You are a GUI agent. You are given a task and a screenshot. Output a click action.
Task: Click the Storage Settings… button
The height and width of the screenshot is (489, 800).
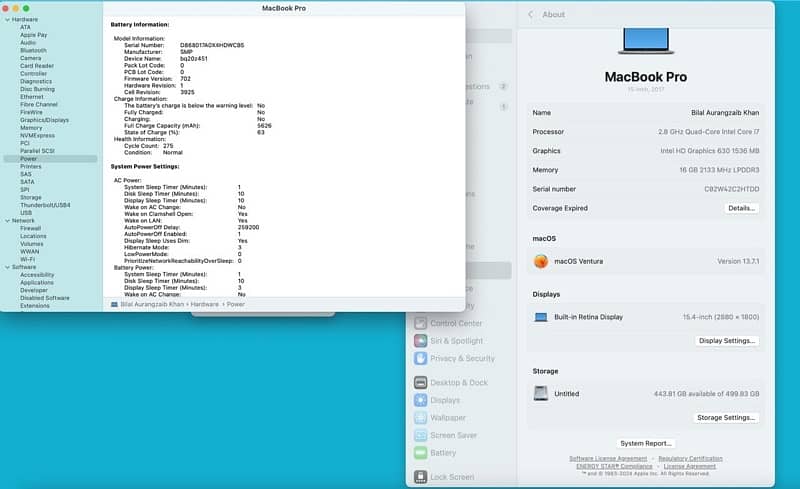726,417
